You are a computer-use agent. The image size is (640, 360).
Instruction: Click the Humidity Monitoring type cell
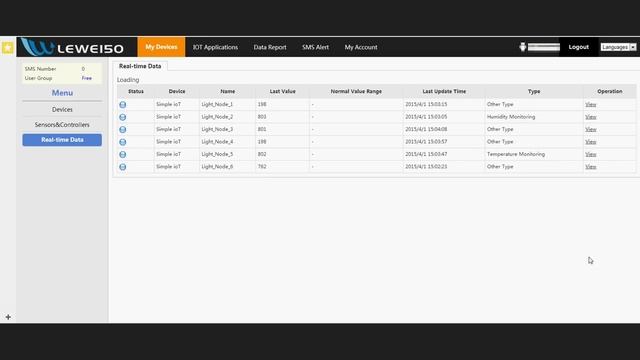[x=511, y=117]
